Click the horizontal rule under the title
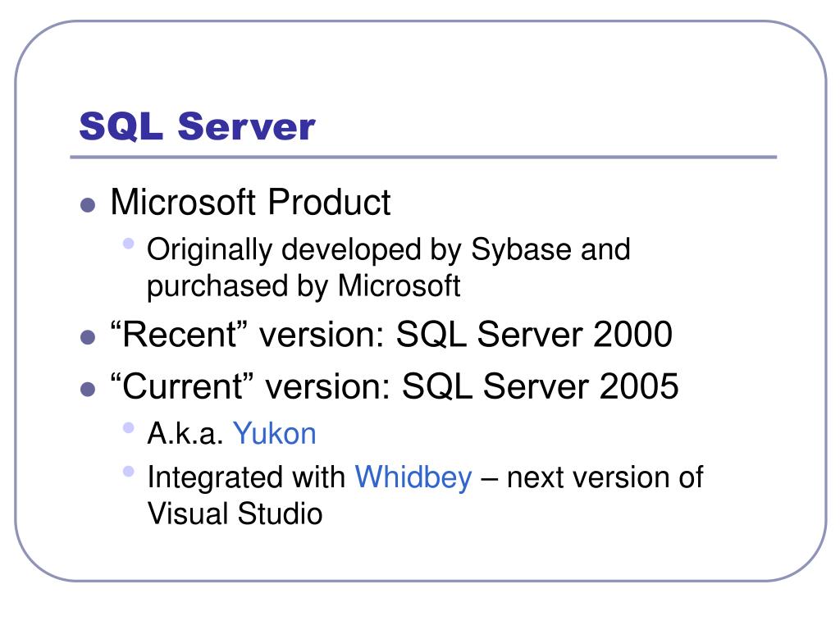Viewport: 840px width, 630px height. pyautogui.click(x=423, y=157)
